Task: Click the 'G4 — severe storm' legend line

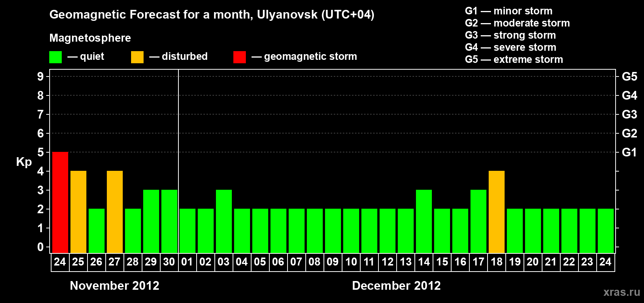Action: (x=511, y=47)
